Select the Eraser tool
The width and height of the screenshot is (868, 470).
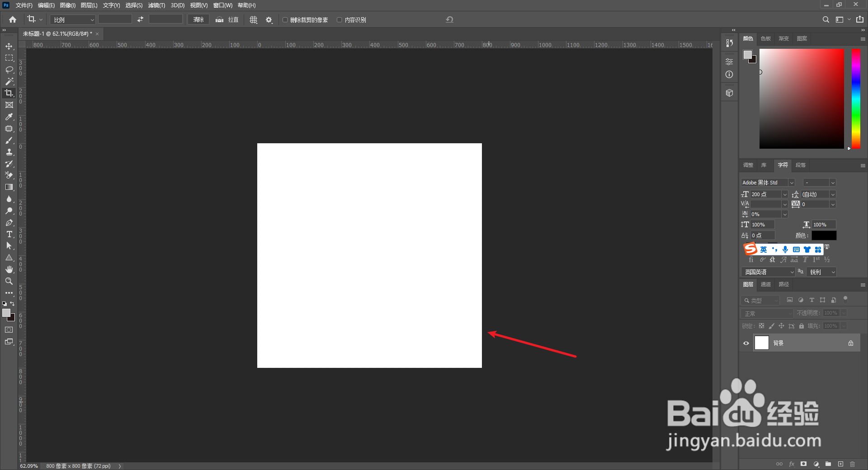click(9, 175)
